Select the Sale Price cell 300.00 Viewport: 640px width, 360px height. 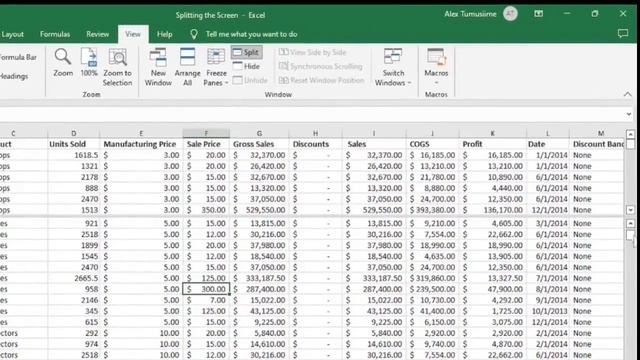[206, 289]
